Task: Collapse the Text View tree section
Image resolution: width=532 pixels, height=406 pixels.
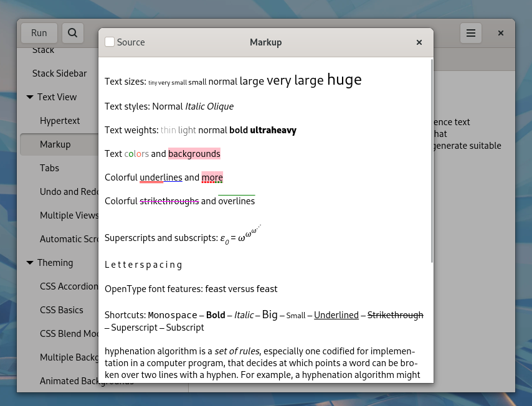Action: coord(30,97)
